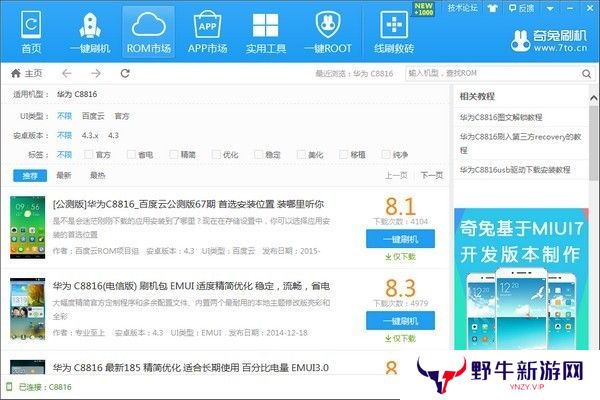This screenshot has height=400, width=600.
Task: Open the C8816usb驱动 tutorial link
Action: point(515,170)
